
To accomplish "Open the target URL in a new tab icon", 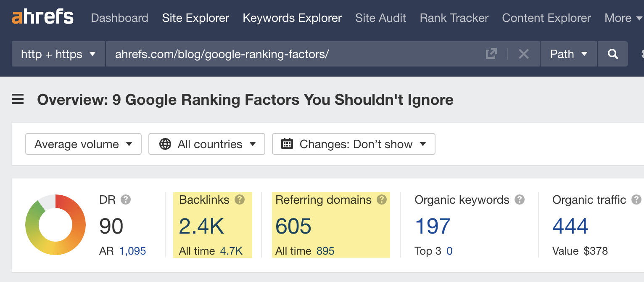I will tap(491, 54).
